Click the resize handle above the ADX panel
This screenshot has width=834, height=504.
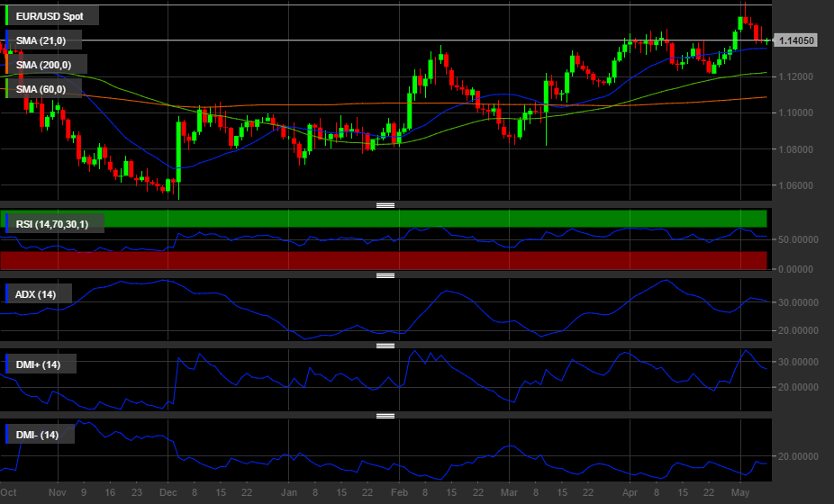click(385, 275)
